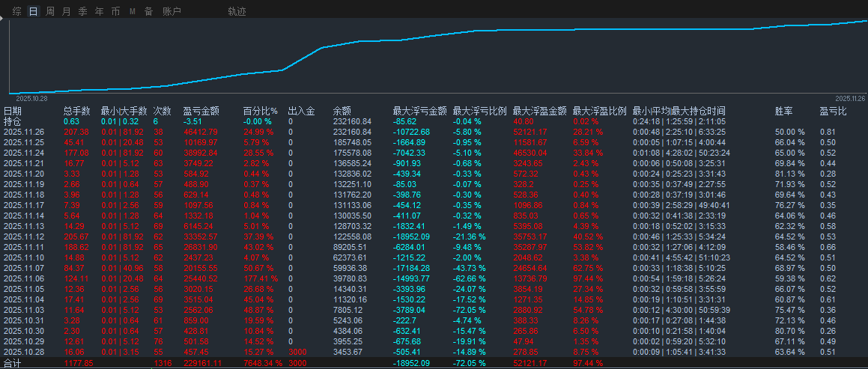Click the total trade count 1316

click(163, 364)
